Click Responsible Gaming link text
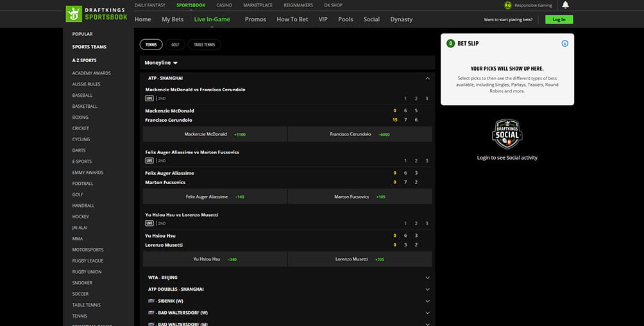644x326 pixels. pyautogui.click(x=533, y=6)
